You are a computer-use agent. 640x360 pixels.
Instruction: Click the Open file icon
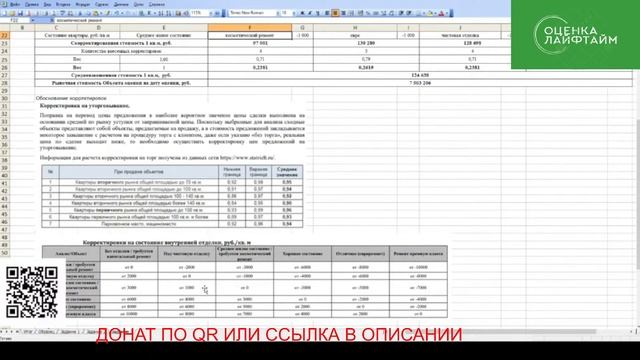click(12, 13)
